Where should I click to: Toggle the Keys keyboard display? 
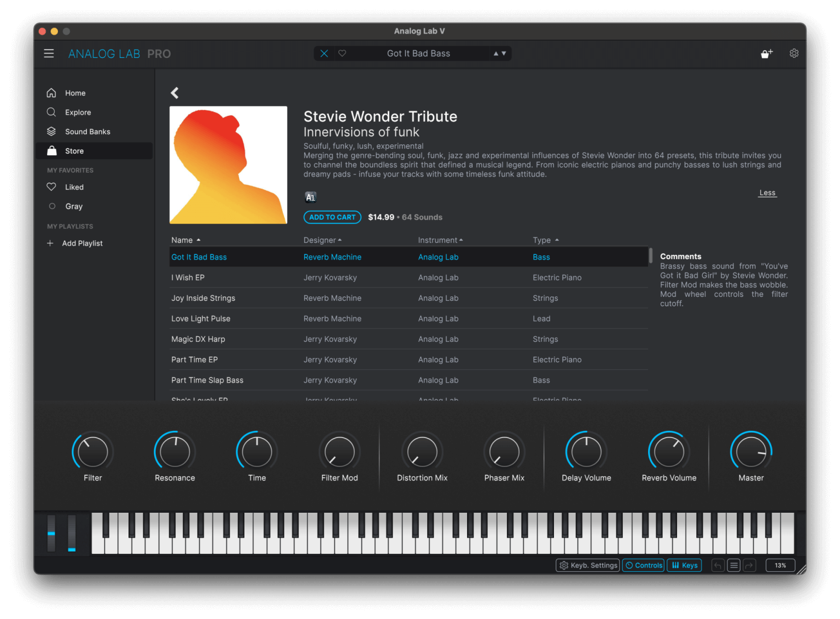point(684,565)
